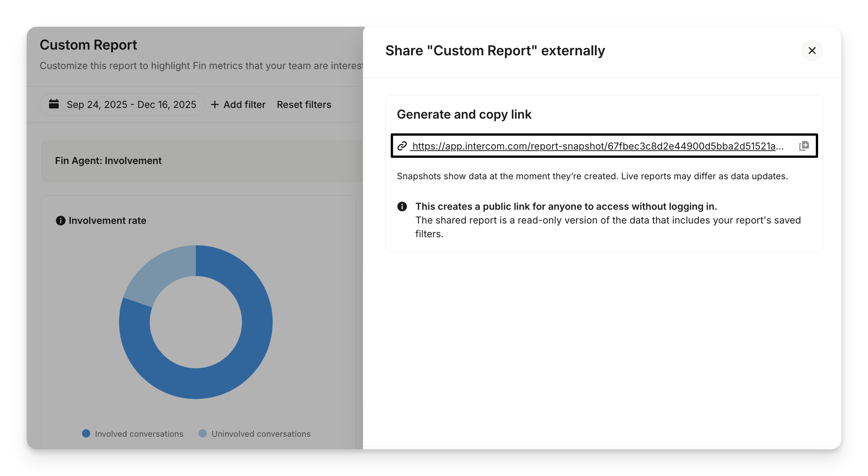Toggle the Involved conversations legend label
Image resolution: width=868 pixels, height=476 pixels.
pos(139,434)
